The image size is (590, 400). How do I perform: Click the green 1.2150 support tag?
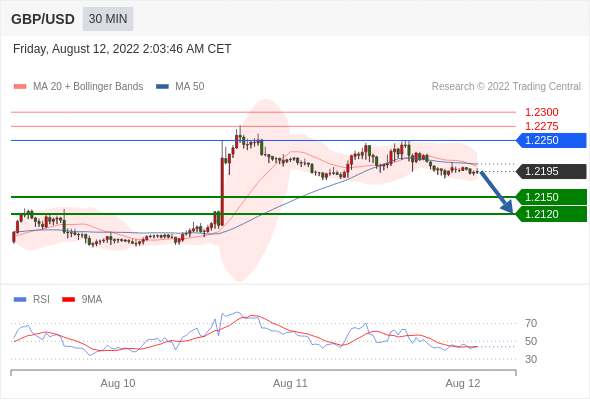click(x=551, y=197)
